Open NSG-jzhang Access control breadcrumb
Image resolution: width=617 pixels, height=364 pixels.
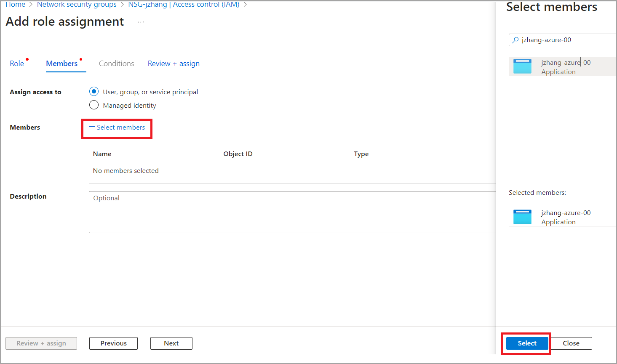[x=184, y=5]
